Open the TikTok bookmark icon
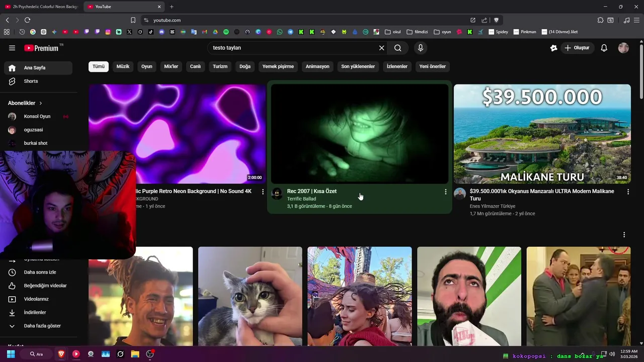 [x=151, y=32]
